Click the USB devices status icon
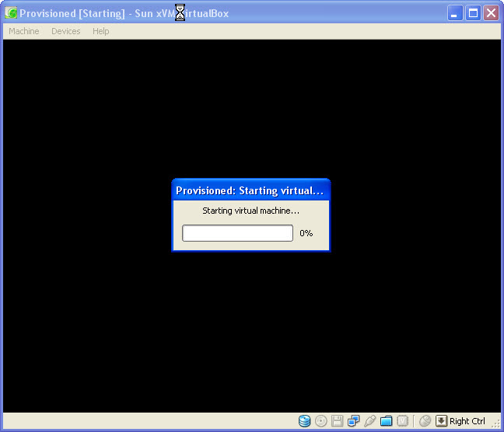Image resolution: width=504 pixels, height=432 pixels. click(369, 421)
